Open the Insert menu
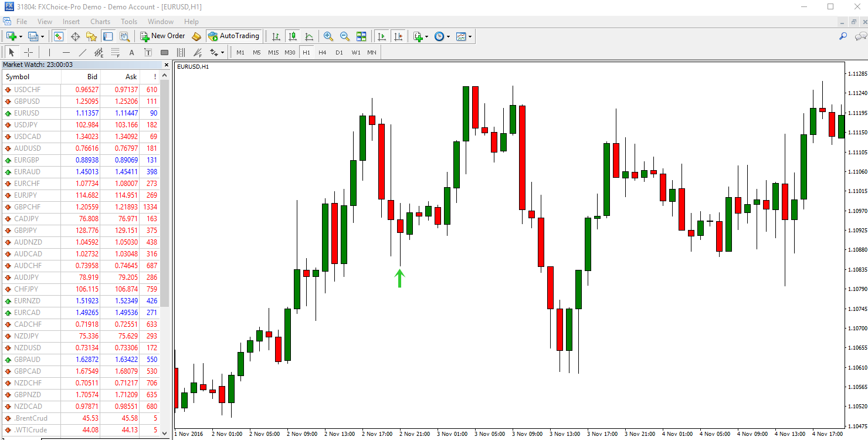The image size is (868, 440). tap(71, 22)
